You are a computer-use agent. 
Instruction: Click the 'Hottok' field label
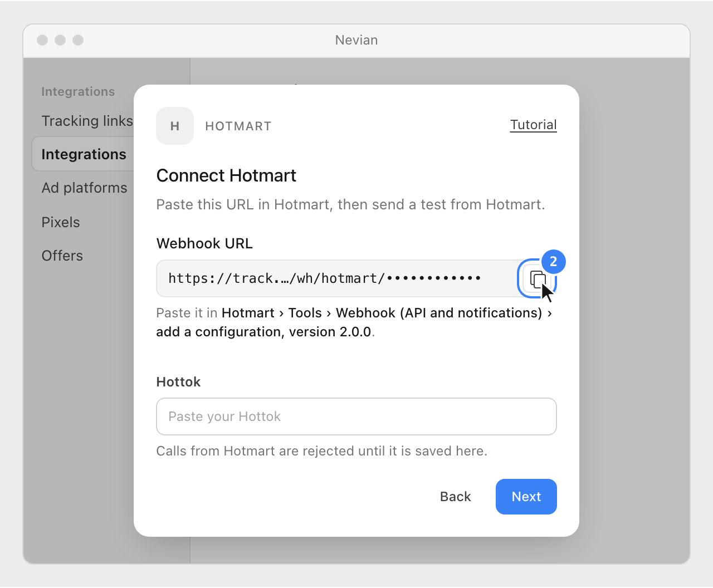click(178, 382)
